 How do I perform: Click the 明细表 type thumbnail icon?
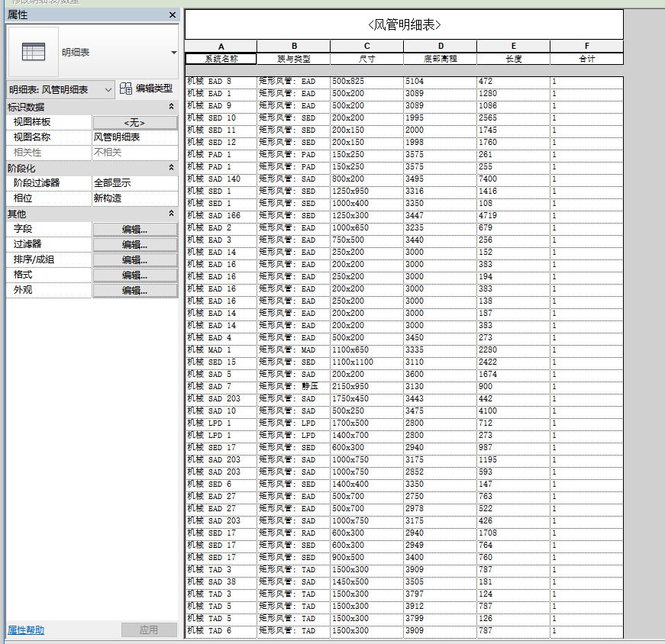(34, 52)
